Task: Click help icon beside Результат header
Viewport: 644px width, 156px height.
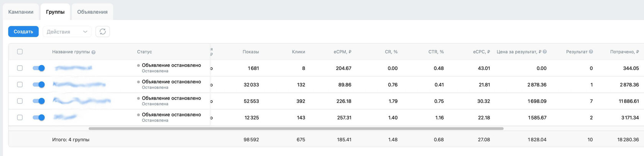Action: 591,52
